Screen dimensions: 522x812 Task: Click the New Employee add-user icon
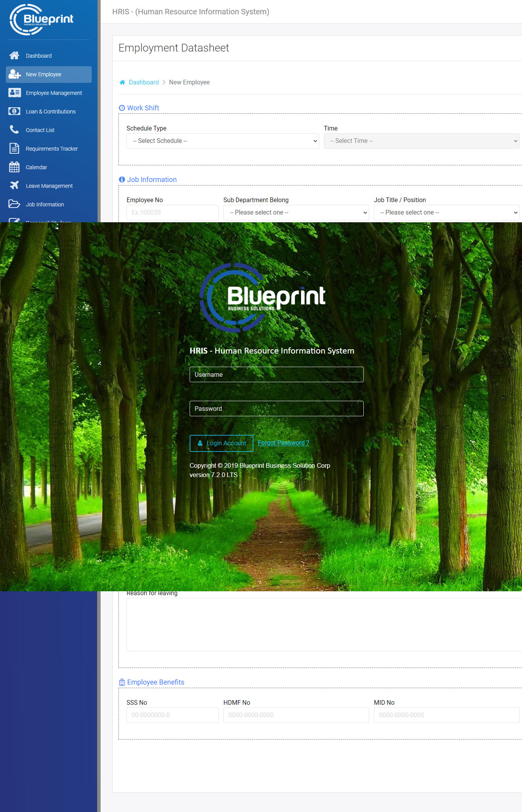14,74
